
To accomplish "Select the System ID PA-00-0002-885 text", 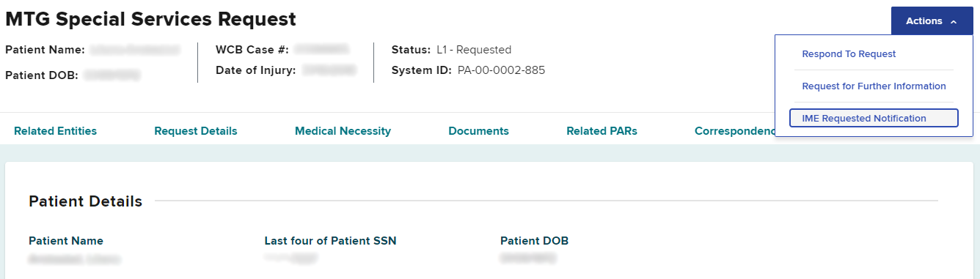I will (x=501, y=71).
